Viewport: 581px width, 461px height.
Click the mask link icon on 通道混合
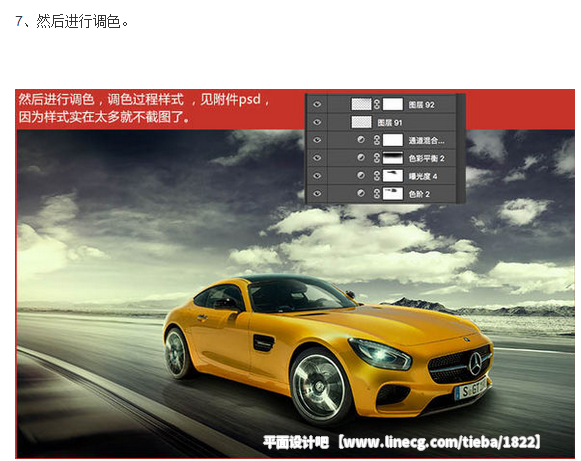coord(377,140)
